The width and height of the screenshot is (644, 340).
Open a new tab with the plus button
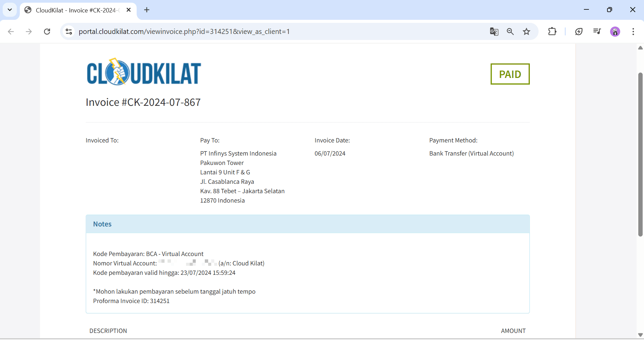146,10
